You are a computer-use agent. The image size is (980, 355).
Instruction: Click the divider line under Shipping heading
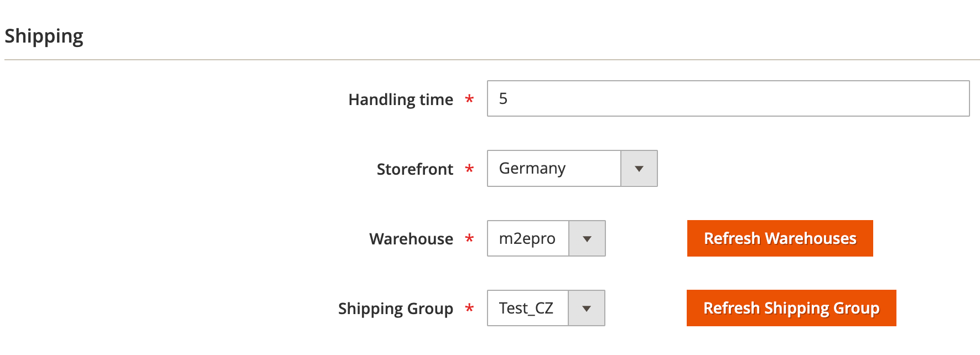491,60
